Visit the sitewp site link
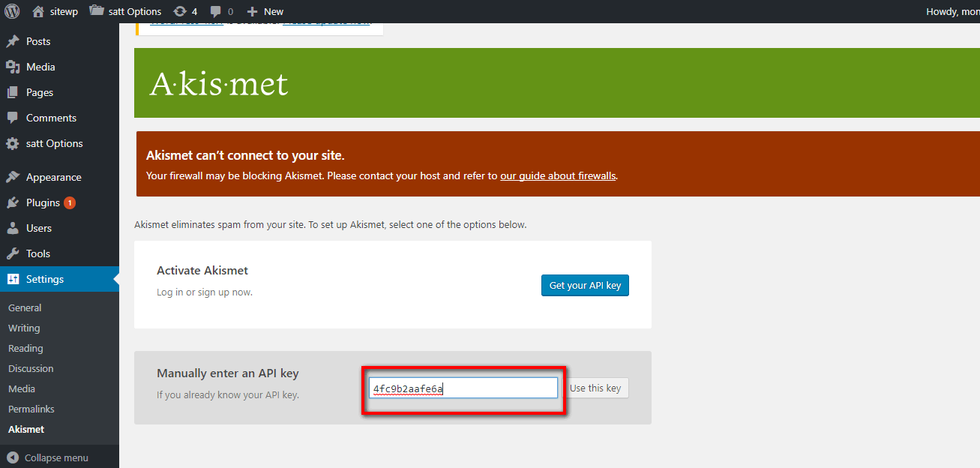Screen dimensions: 980x468 click(65, 11)
